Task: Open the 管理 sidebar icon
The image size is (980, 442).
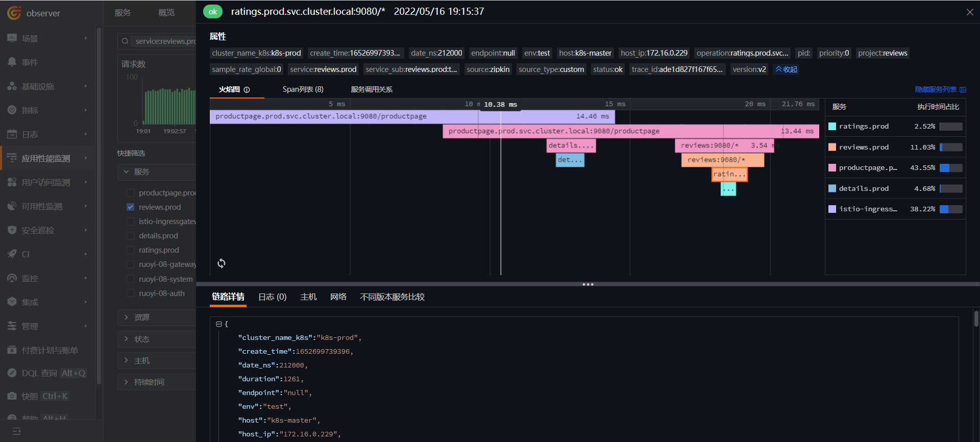Action: click(12, 326)
